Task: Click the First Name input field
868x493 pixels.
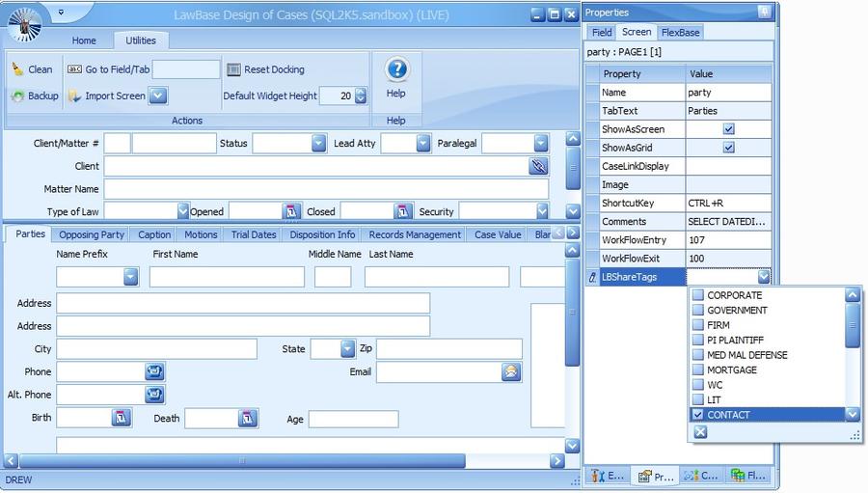Action: (227, 277)
